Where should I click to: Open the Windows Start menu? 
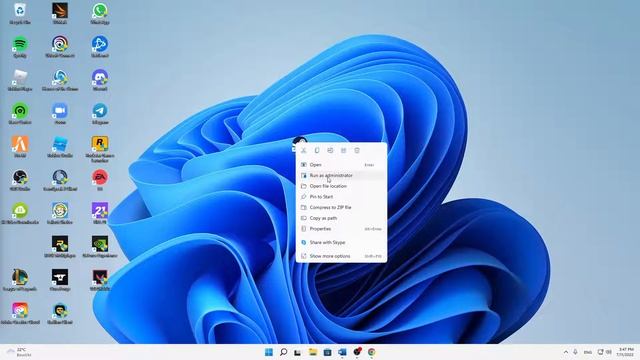269,352
